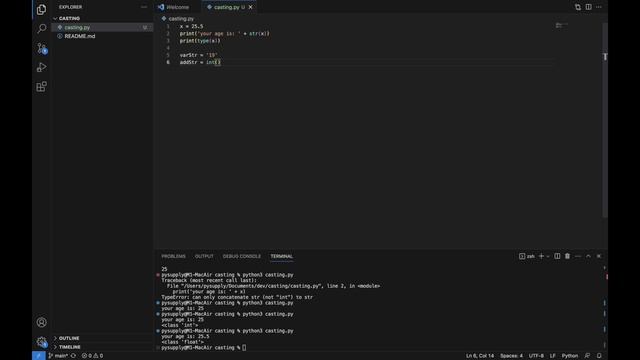Image resolution: width=640 pixels, height=360 pixels.
Task: Open terminal panel more actions ellipsis
Action: [x=578, y=256]
